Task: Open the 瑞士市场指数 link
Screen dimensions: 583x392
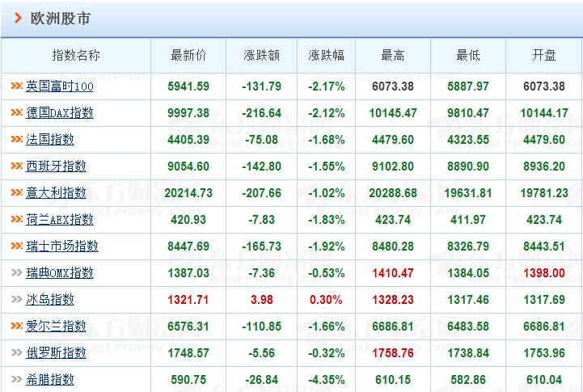Action: [x=62, y=246]
